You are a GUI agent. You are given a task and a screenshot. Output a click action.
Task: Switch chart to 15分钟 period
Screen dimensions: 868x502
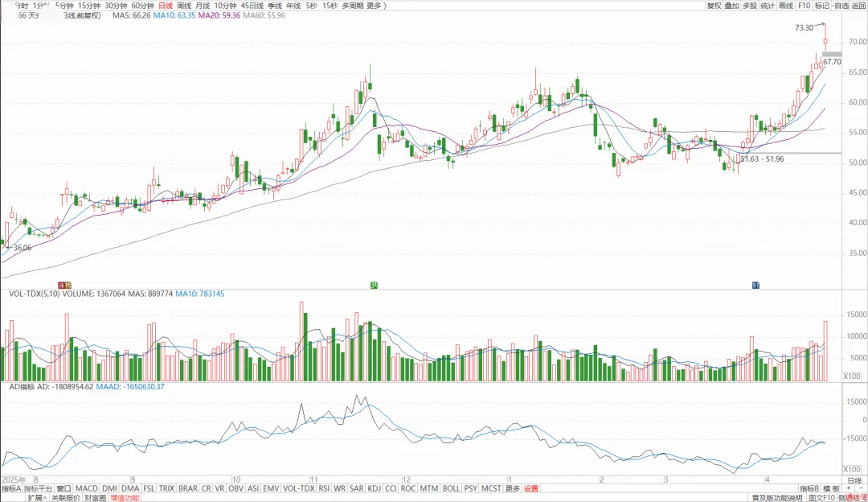point(89,6)
